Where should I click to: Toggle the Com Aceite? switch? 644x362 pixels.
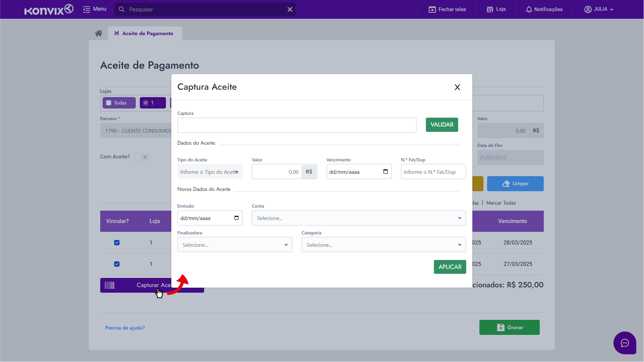pos(141,157)
